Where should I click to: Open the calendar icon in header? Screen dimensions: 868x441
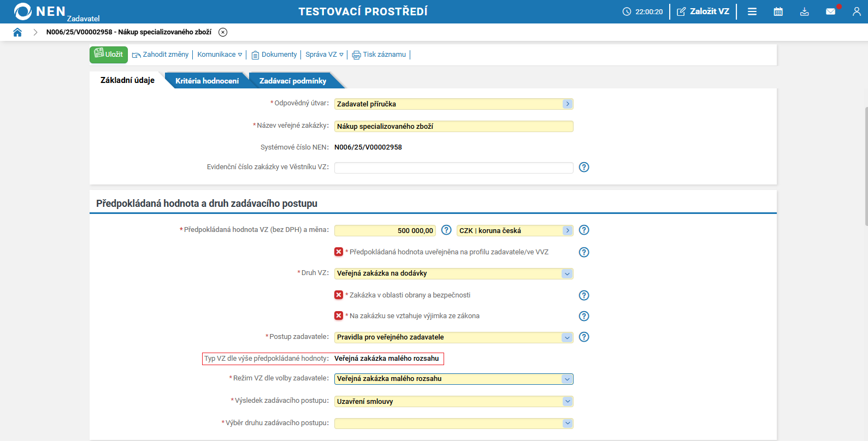pos(778,11)
